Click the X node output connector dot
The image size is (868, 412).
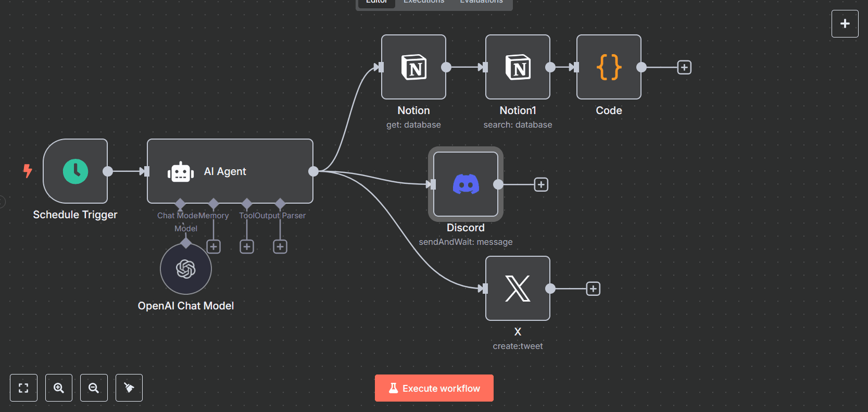[550, 288]
